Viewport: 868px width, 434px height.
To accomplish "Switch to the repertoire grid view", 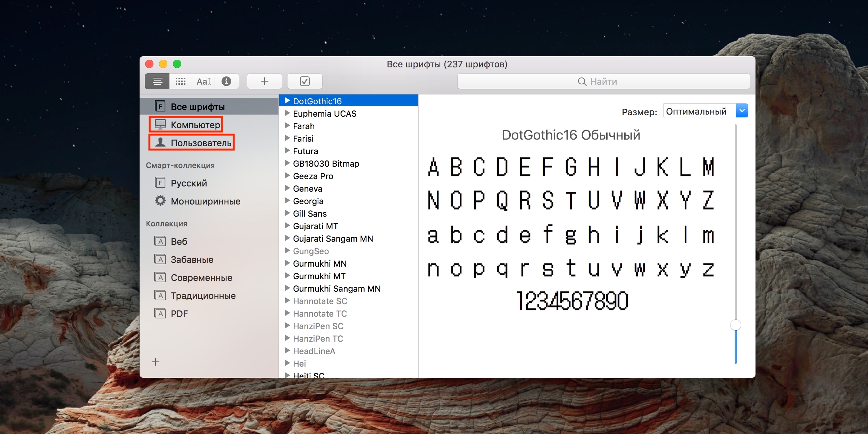I will (181, 81).
